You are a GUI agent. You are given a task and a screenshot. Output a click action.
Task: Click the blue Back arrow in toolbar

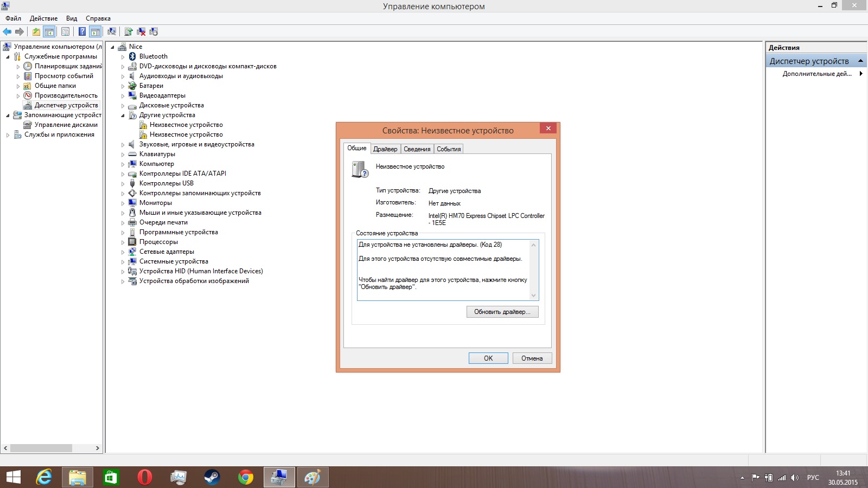tap(7, 31)
